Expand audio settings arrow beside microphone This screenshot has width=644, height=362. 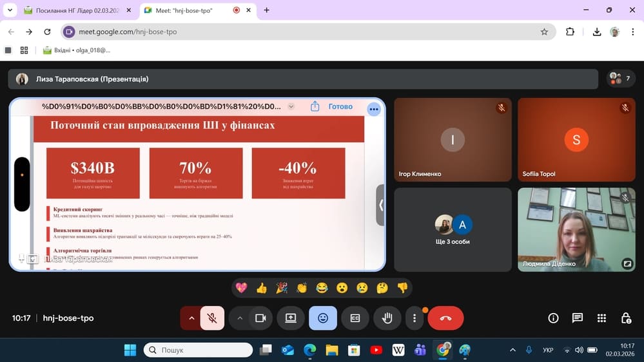pyautogui.click(x=191, y=318)
